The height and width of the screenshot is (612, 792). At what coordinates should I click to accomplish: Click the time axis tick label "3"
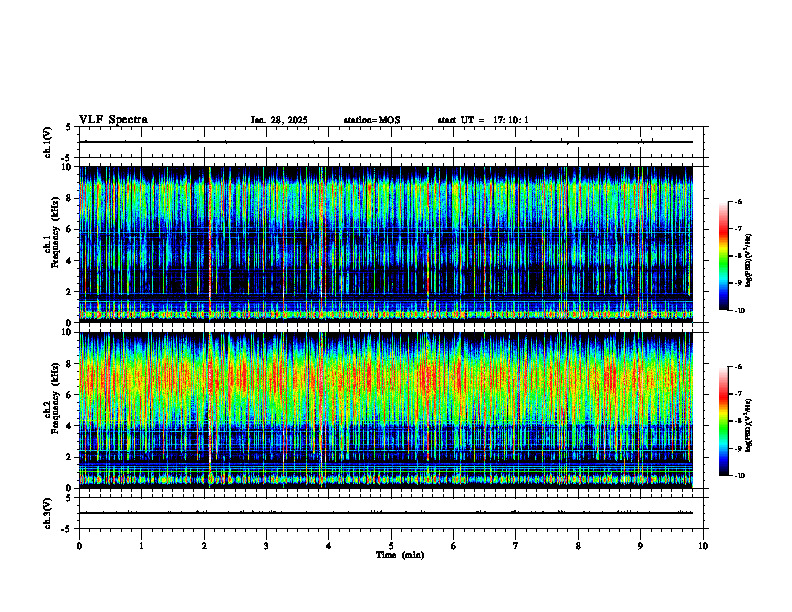266,546
